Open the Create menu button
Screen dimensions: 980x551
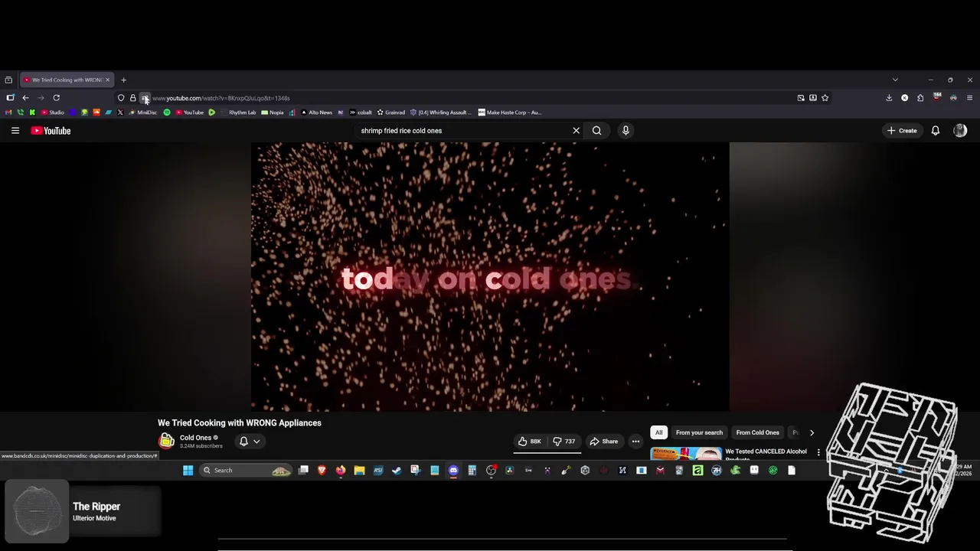click(902, 131)
